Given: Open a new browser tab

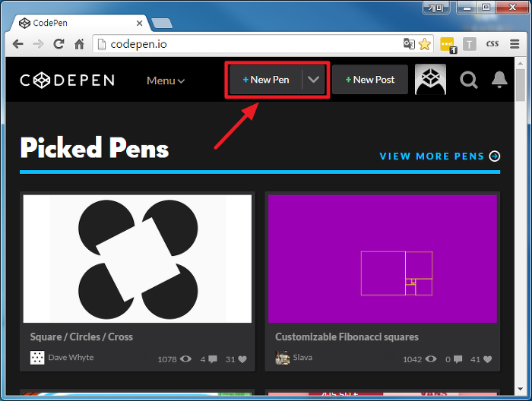Looking at the screenshot, I should [x=162, y=23].
